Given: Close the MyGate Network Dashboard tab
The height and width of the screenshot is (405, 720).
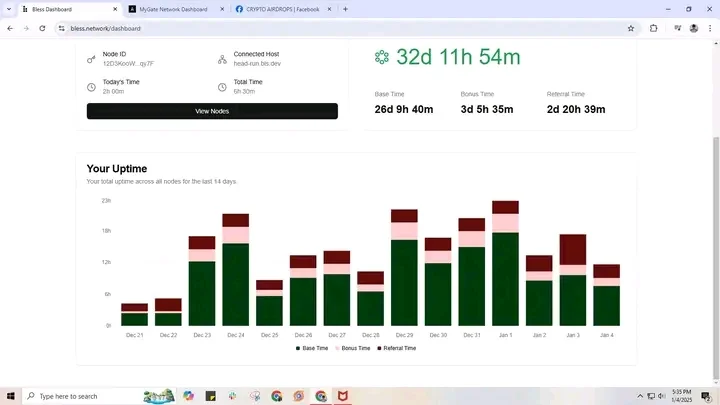Looking at the screenshot, I should point(222,9).
